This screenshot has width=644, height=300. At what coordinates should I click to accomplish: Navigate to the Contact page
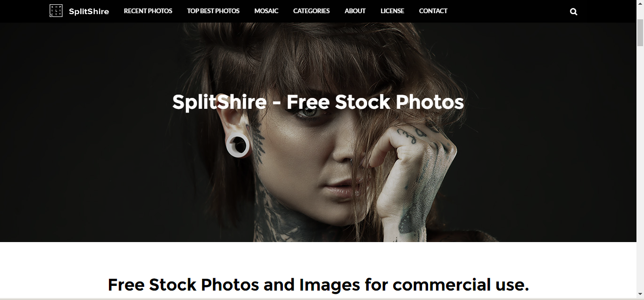point(433,11)
